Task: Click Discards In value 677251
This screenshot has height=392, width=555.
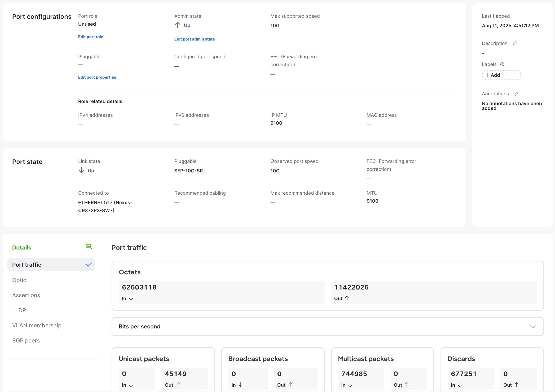Action: tap(464, 374)
